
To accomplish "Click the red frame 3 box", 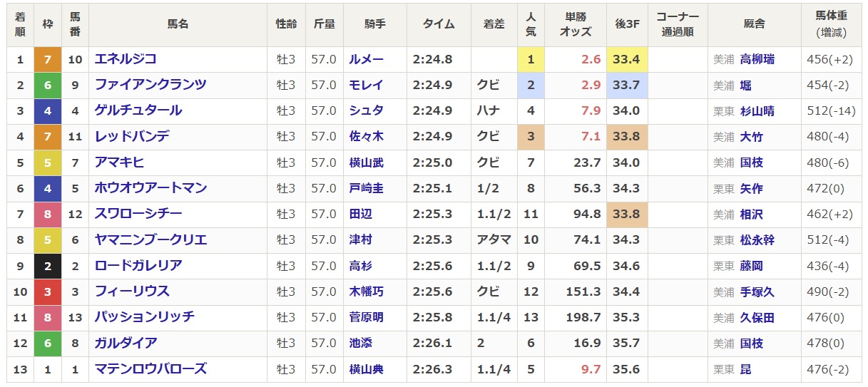I will click(x=48, y=291).
